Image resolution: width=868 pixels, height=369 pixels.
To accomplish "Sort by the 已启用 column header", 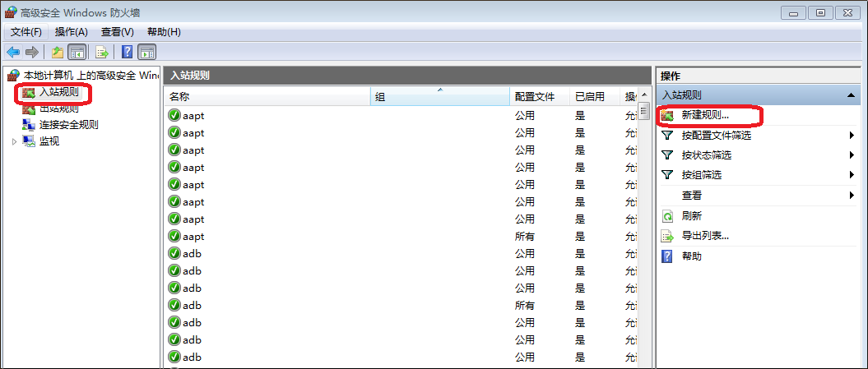I will 595,97.
